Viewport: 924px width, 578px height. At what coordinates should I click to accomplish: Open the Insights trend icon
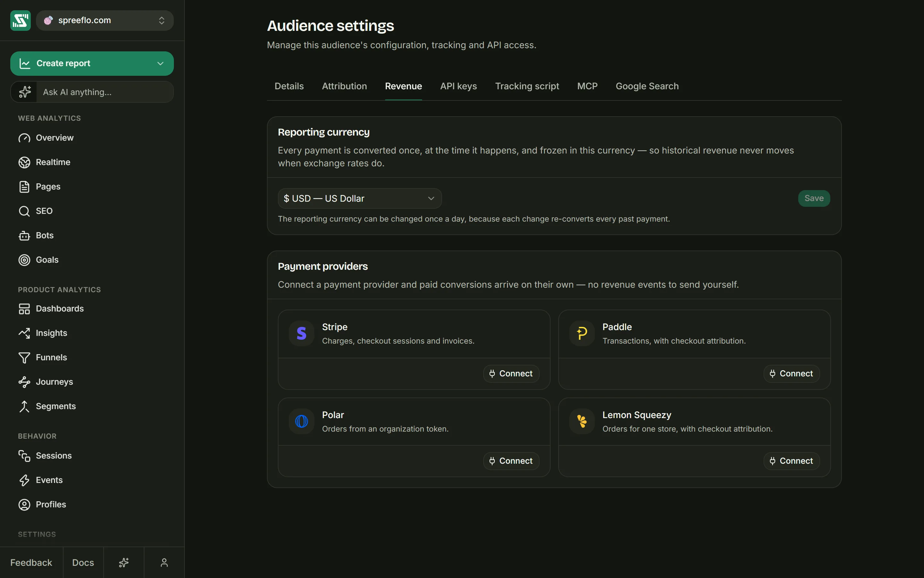(x=24, y=333)
